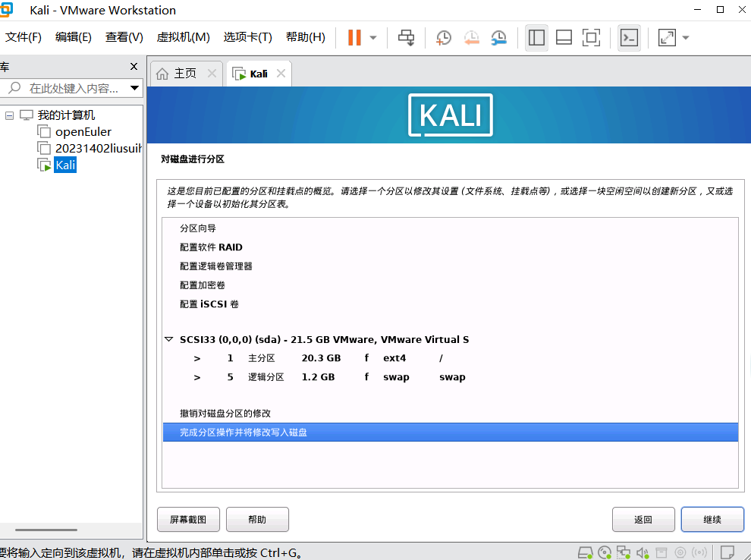
Task: Click the 屏幕截图 button
Action: point(188,520)
